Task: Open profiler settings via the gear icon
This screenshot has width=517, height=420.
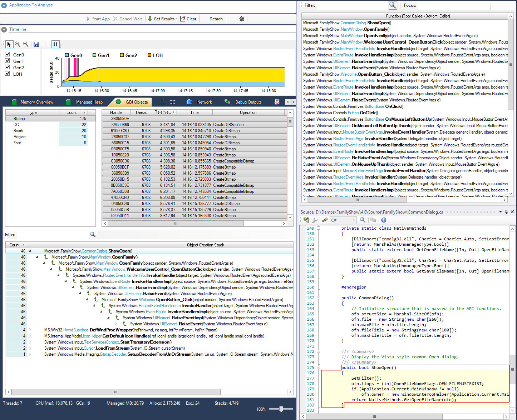Action: click(242, 19)
